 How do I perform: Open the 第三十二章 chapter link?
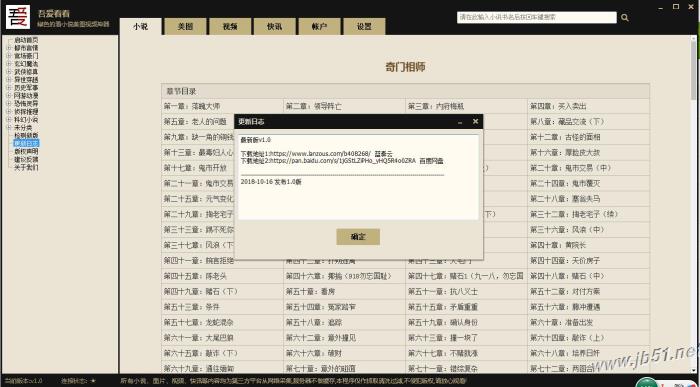(574, 214)
